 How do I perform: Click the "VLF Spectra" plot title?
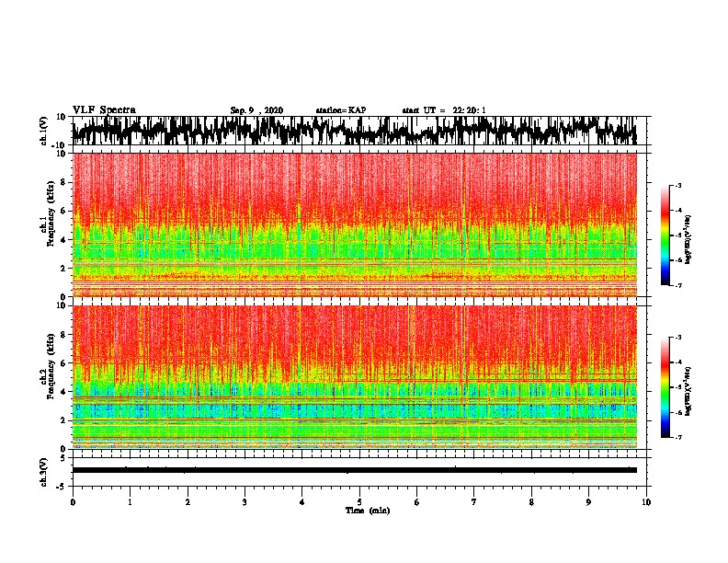tap(104, 109)
